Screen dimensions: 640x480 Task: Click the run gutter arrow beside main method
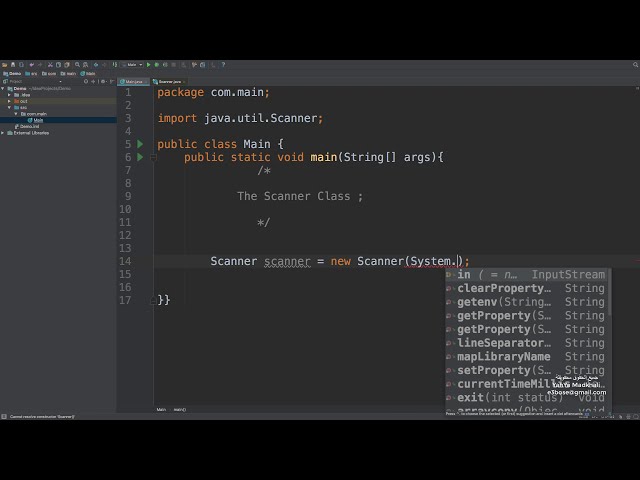point(140,157)
